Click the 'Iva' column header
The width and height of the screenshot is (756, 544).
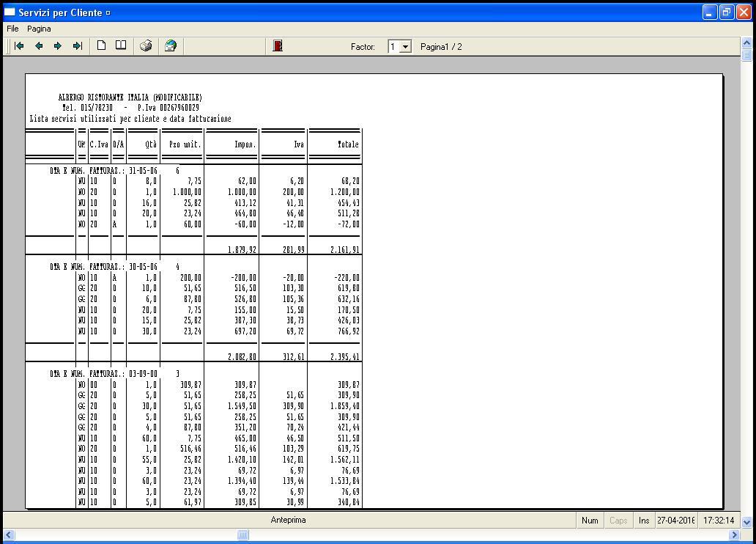point(299,144)
